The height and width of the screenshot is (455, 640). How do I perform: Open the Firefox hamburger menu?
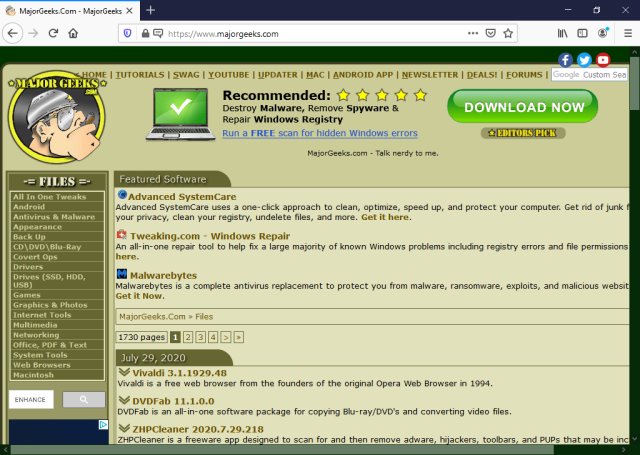click(628, 33)
